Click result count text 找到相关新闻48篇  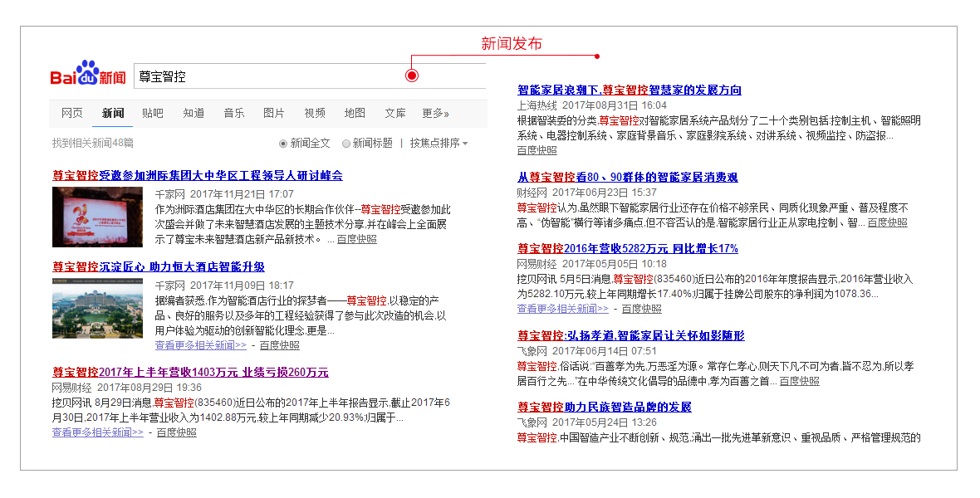pyautogui.click(x=92, y=143)
